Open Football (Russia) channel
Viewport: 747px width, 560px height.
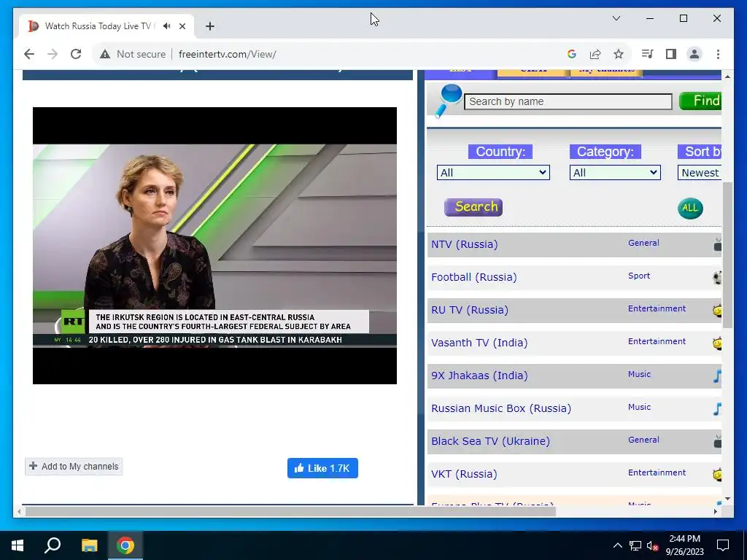pos(474,277)
